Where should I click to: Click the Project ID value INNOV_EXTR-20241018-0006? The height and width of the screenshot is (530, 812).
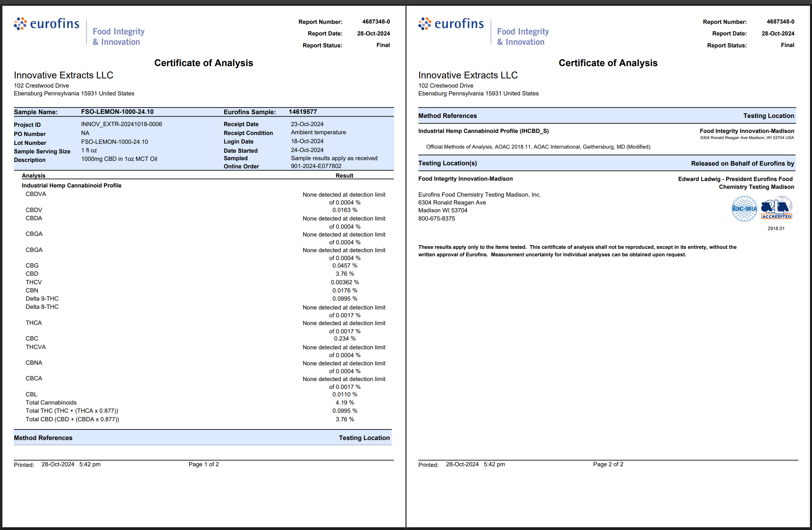[121, 124]
